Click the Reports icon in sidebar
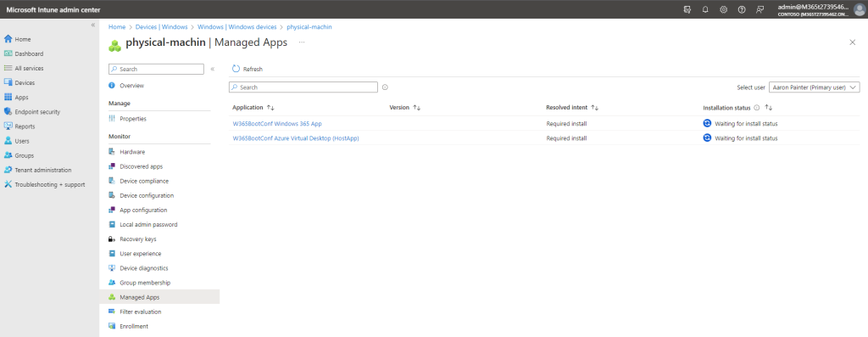The height and width of the screenshot is (337, 868). pos(8,126)
